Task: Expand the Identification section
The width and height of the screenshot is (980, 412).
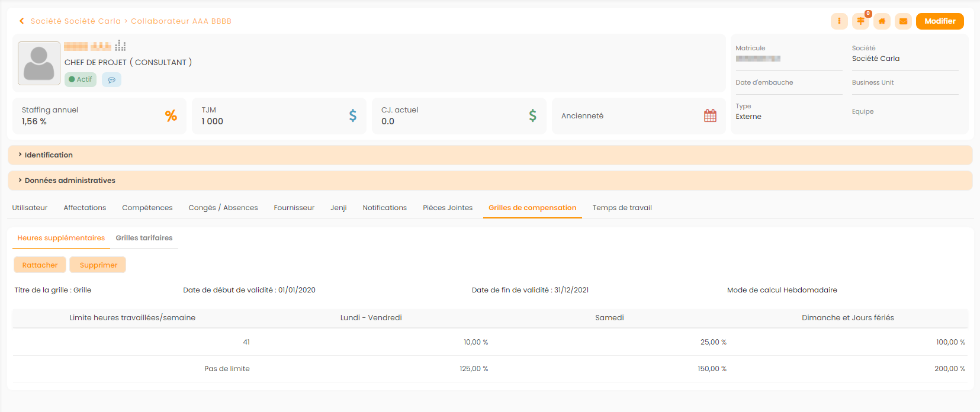Action: (49, 155)
